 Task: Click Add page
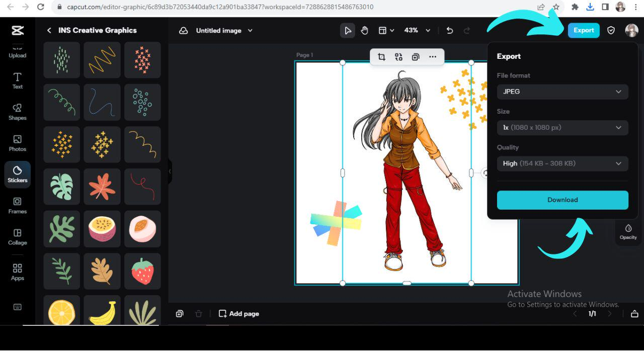239,314
